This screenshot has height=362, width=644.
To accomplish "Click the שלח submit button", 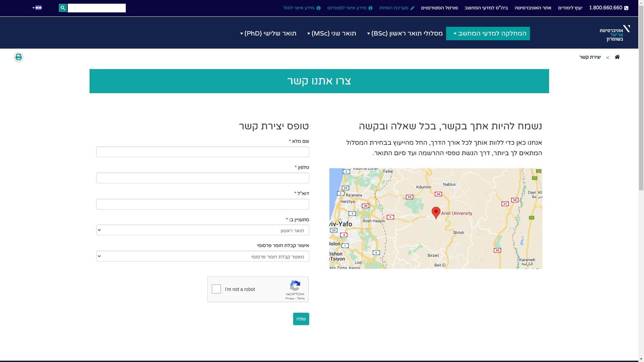I will click(301, 319).
